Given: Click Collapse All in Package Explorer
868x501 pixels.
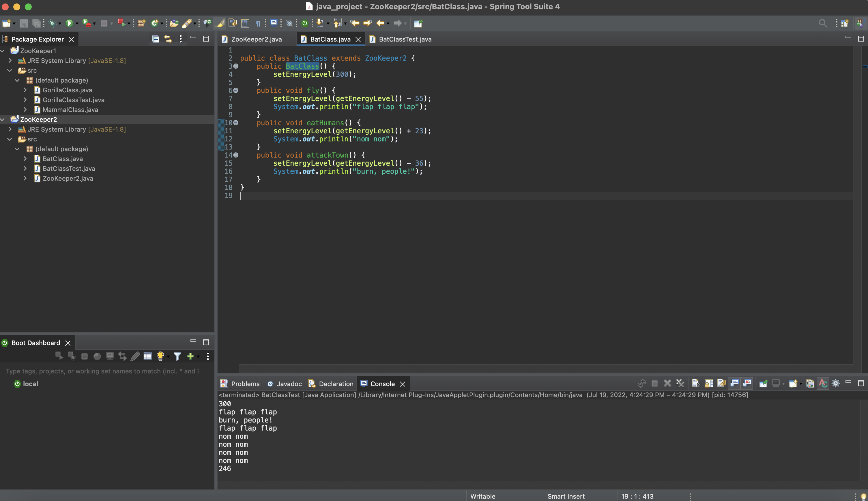Looking at the screenshot, I should coord(156,39).
